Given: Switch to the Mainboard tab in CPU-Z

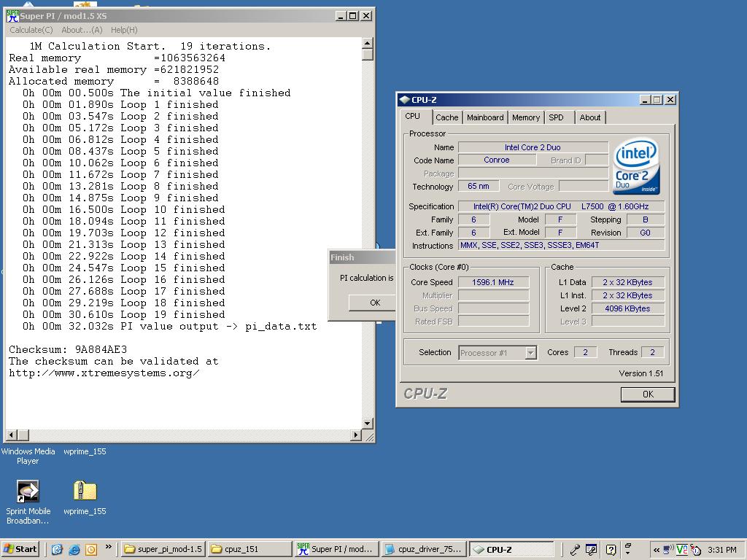Looking at the screenshot, I should (485, 117).
